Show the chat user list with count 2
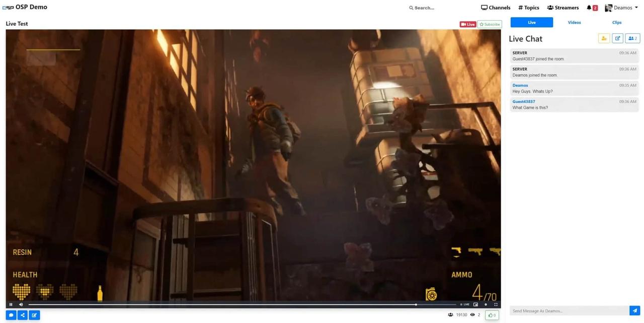Screen dimensions: 644x323 (x=632, y=38)
